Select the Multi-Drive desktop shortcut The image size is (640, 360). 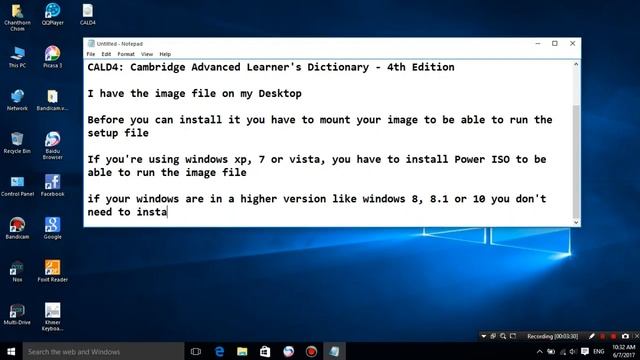[x=17, y=314]
